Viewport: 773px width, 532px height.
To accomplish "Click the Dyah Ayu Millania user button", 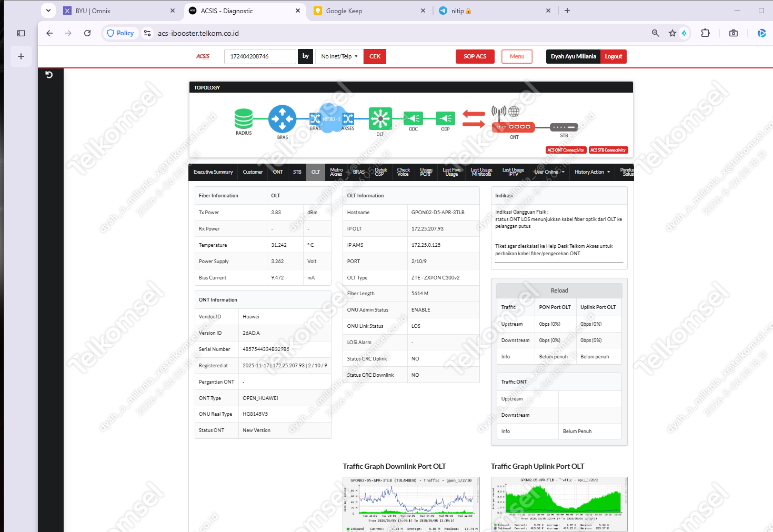I will (574, 56).
